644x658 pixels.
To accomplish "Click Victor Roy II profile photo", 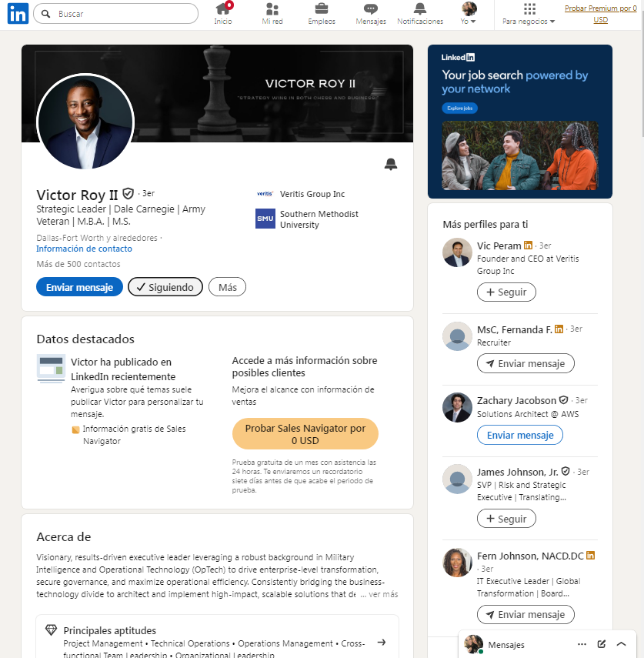I will coord(85,122).
